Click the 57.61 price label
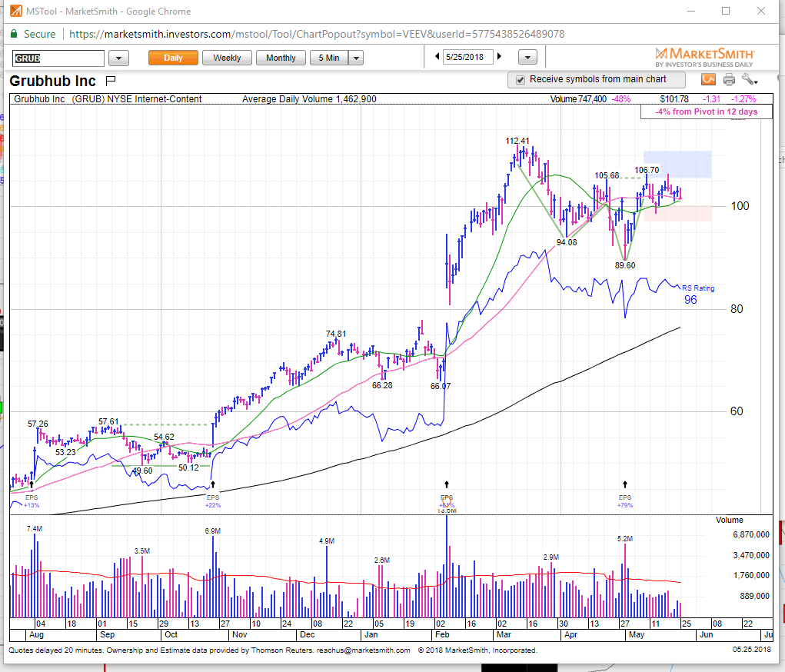 click(x=108, y=422)
